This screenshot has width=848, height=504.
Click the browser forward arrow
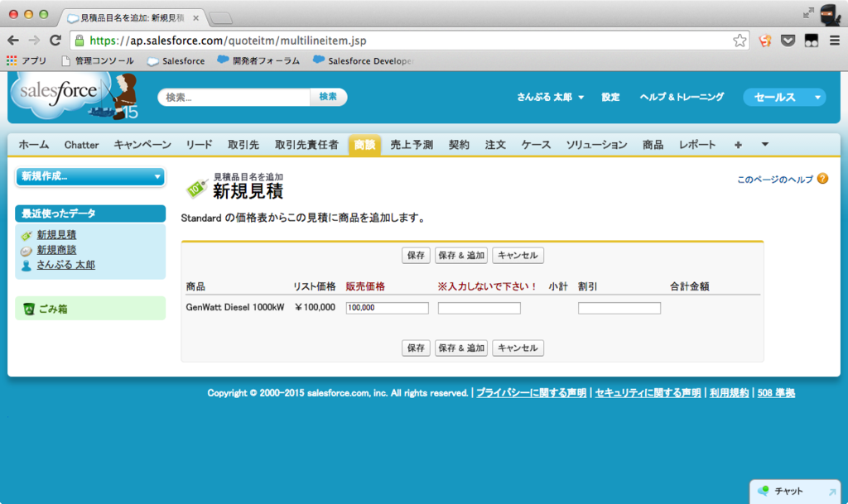(34, 41)
